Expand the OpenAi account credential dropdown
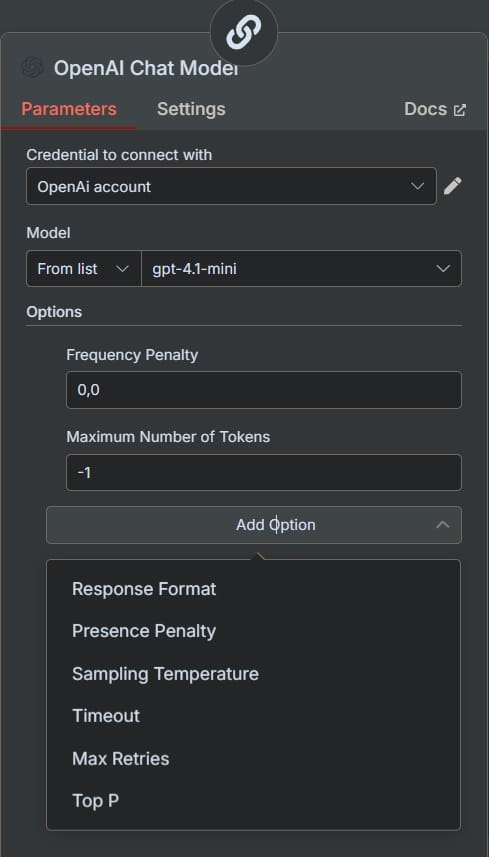Screen dimensions: 489x857 tap(231, 186)
